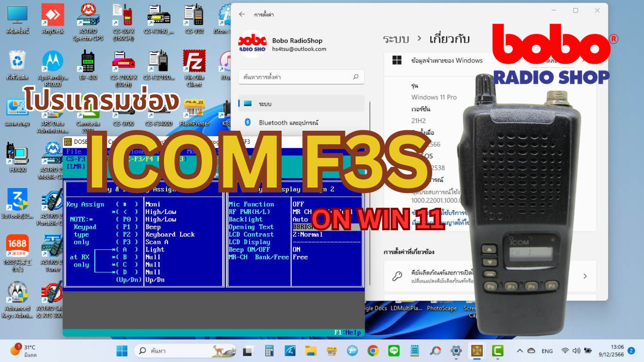Open the BF-480 radio programmer icon

coord(88,65)
